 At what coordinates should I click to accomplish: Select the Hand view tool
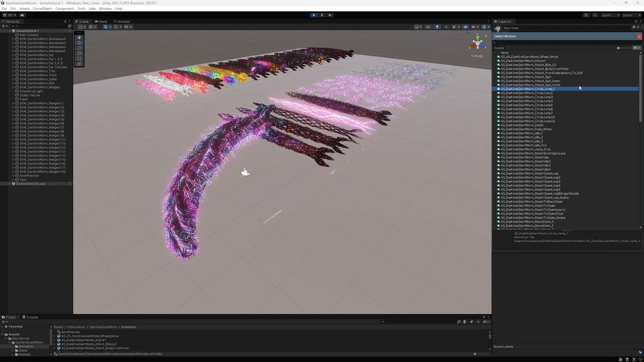79,37
